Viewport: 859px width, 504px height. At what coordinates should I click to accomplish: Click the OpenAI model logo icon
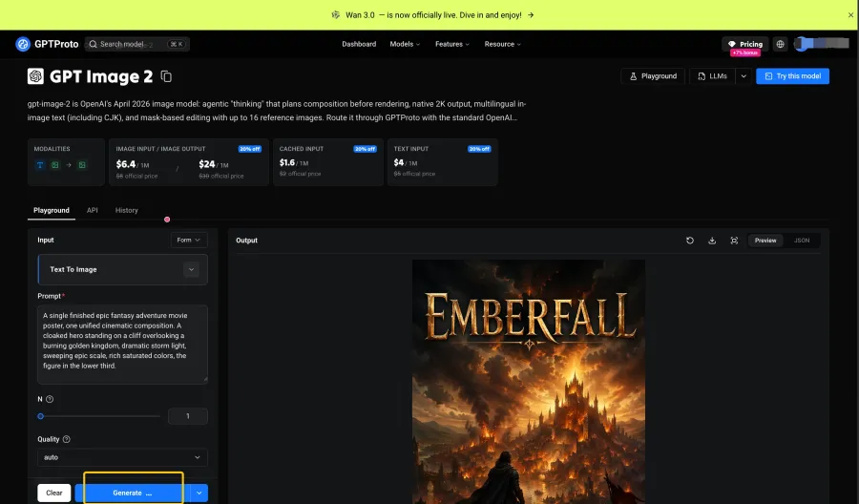click(35, 76)
